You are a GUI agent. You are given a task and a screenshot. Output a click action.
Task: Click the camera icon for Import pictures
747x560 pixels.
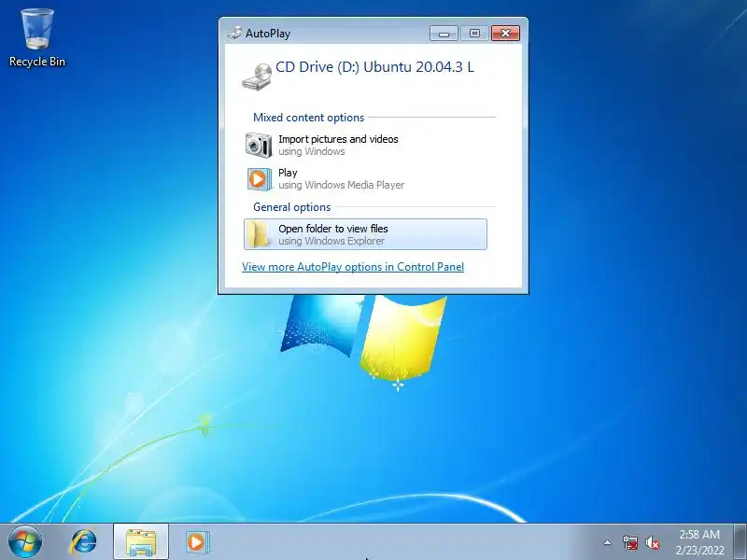tap(259, 145)
